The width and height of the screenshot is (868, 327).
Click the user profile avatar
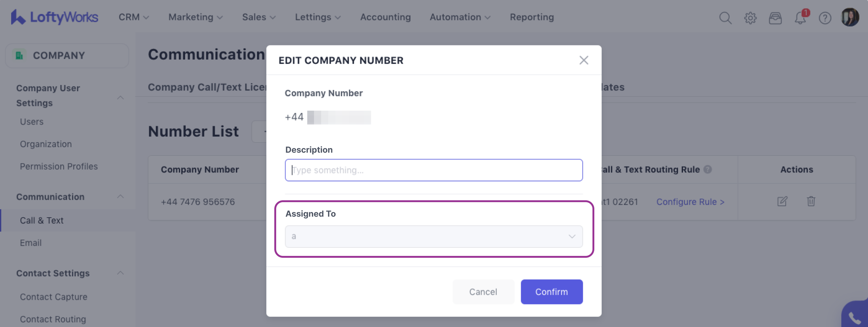pos(850,17)
